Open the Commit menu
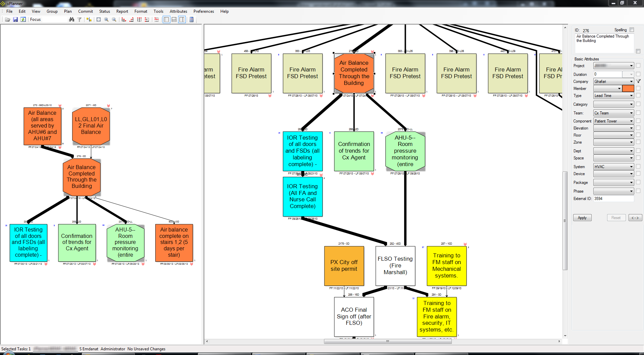Viewport: 644px width, 355px height. point(86,11)
